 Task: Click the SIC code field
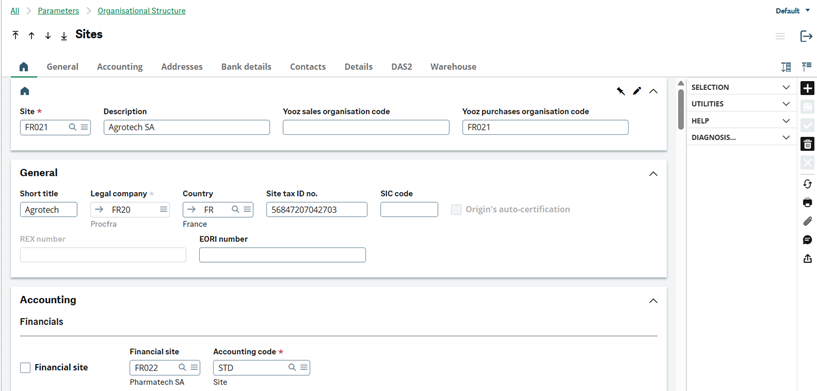tap(409, 210)
